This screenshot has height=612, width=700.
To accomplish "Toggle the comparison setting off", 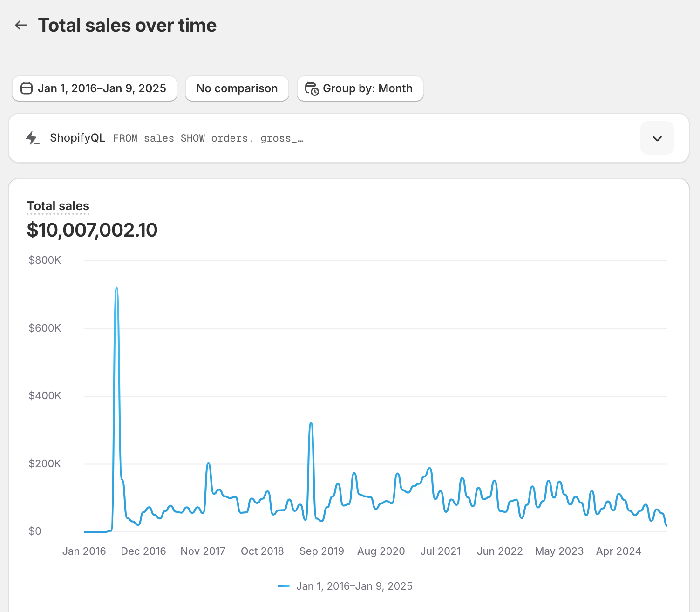I will (237, 88).
